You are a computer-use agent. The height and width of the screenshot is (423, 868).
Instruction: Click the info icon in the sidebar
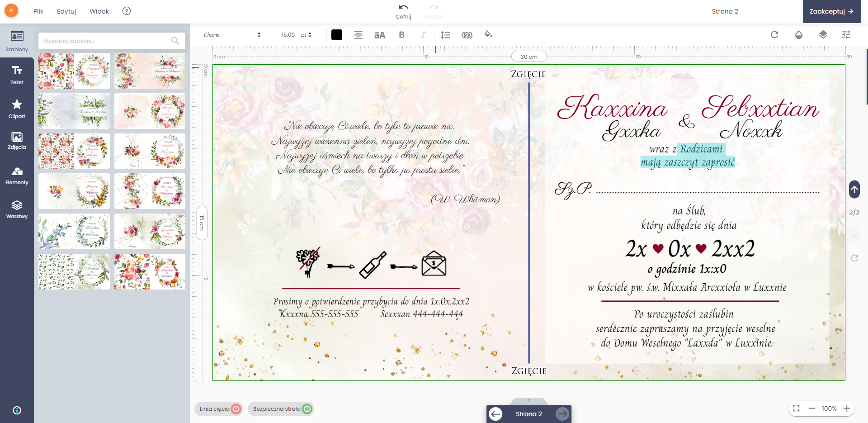[17, 410]
